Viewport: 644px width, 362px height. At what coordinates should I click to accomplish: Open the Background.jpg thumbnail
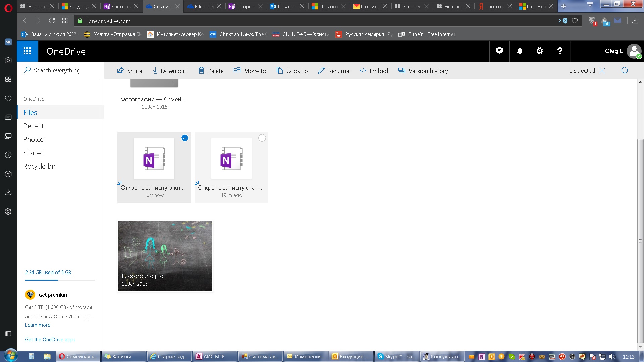(x=165, y=256)
